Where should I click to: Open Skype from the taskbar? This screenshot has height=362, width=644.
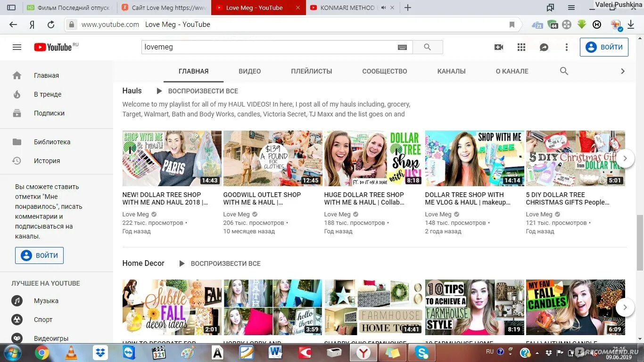422,353
